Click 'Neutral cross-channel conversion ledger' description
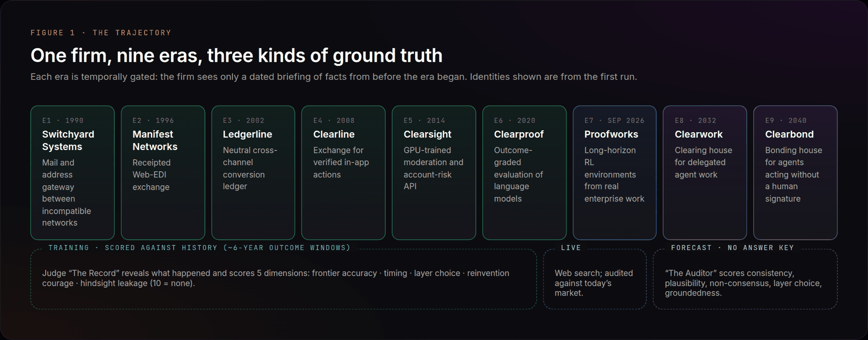868x340 pixels. pyautogui.click(x=250, y=168)
